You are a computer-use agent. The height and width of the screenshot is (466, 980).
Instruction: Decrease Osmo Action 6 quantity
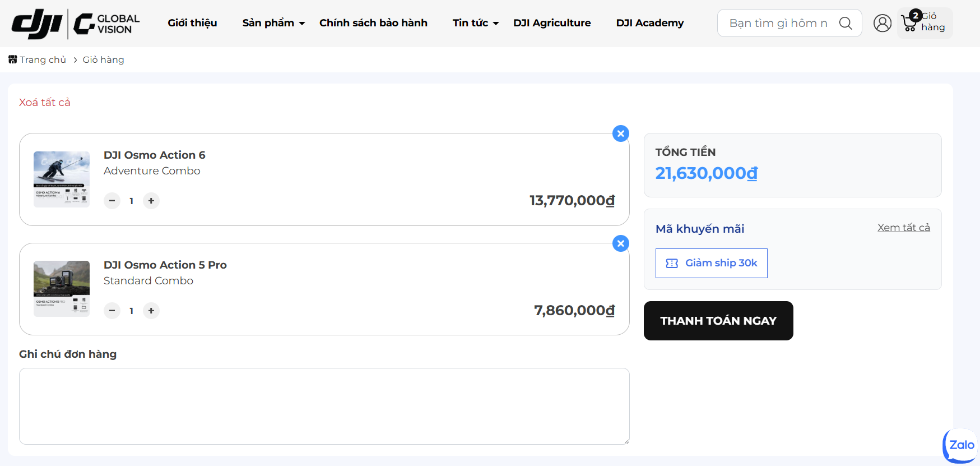pyautogui.click(x=112, y=201)
